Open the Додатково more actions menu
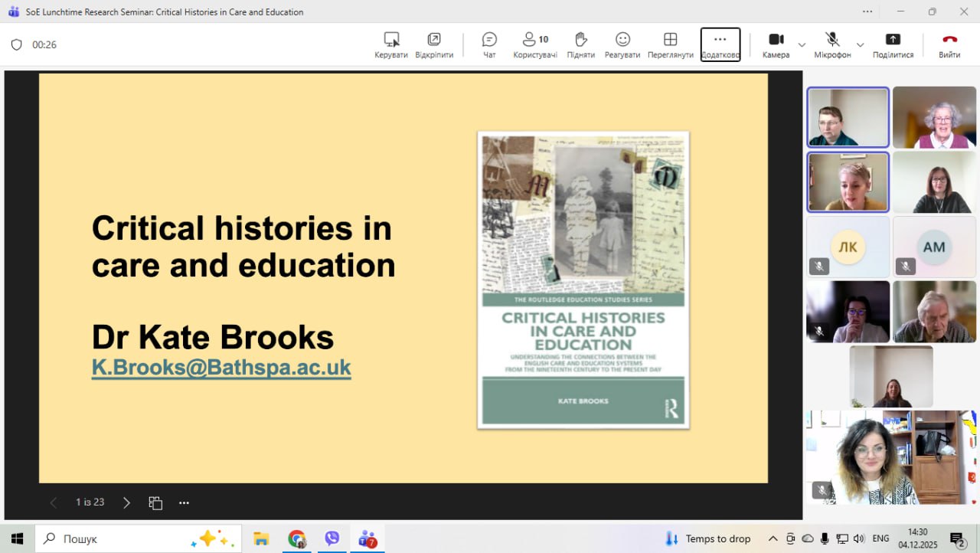980x553 pixels. [x=720, y=44]
